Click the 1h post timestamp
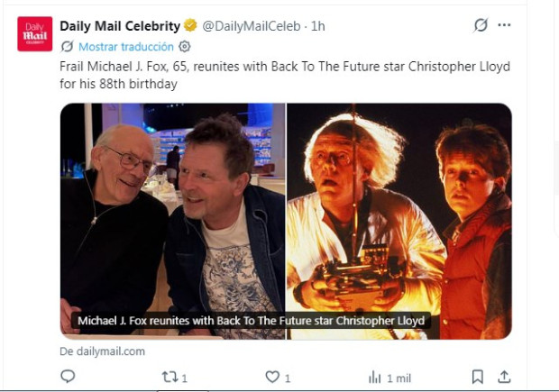This screenshot has width=559, height=392. point(318,26)
